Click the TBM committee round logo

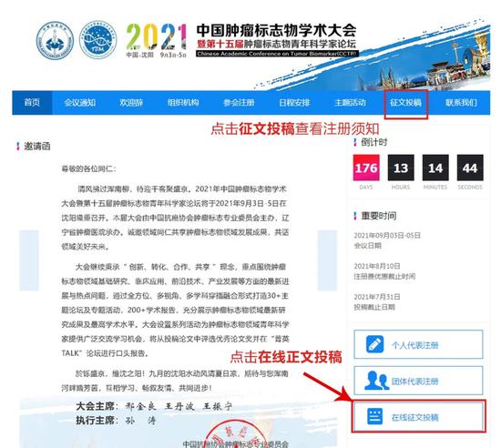(x=97, y=41)
